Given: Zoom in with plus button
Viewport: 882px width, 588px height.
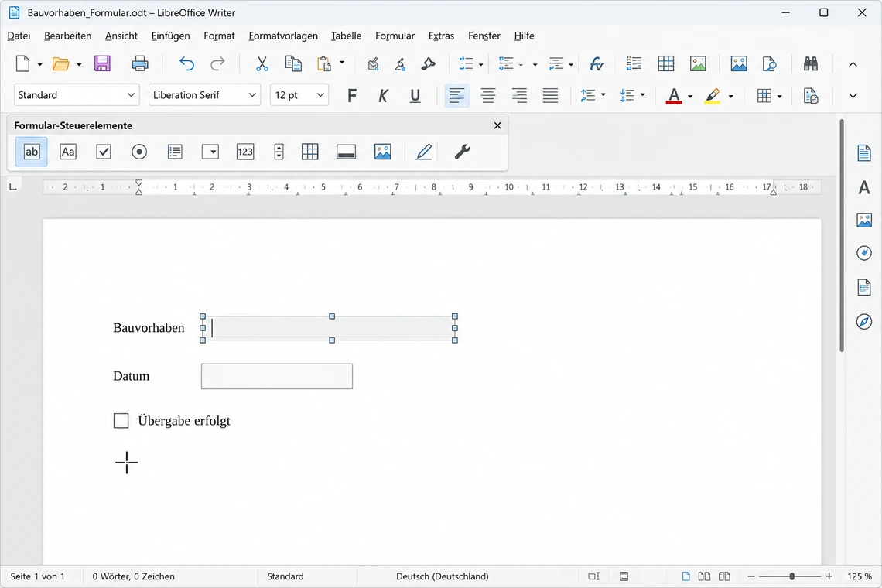Looking at the screenshot, I should pos(829,576).
